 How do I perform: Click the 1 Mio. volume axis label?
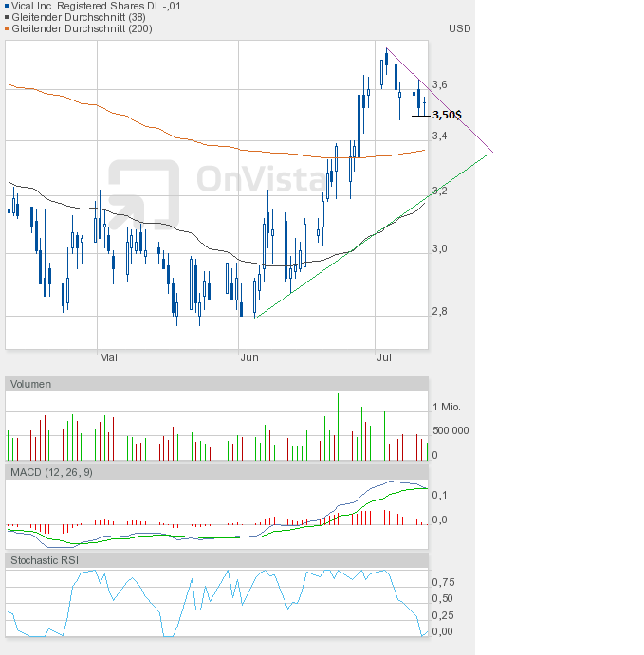click(446, 407)
